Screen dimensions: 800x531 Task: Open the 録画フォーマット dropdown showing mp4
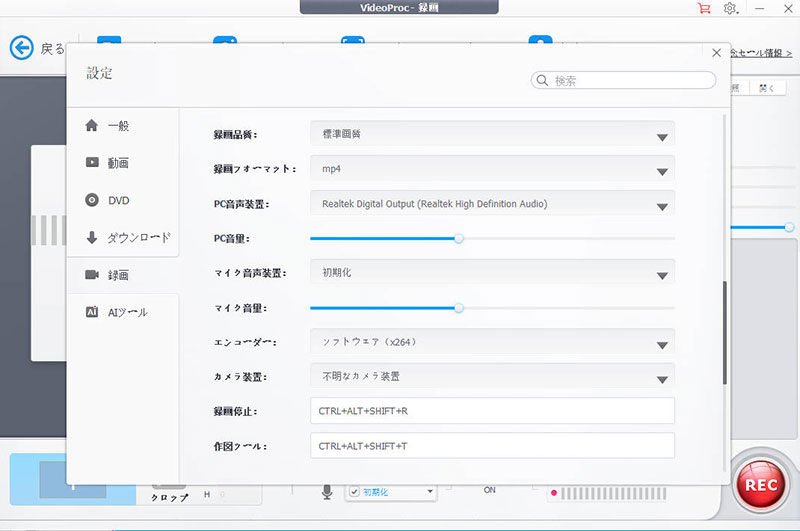click(492, 169)
